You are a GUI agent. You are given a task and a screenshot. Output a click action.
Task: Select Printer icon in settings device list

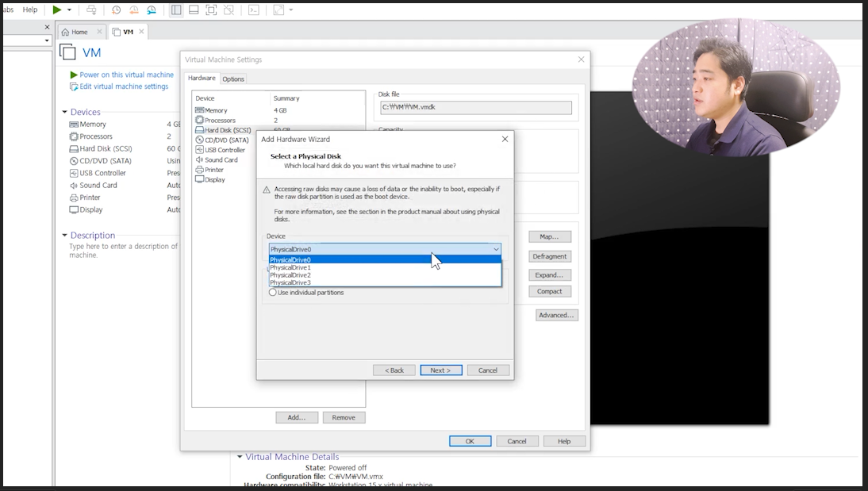click(x=199, y=170)
